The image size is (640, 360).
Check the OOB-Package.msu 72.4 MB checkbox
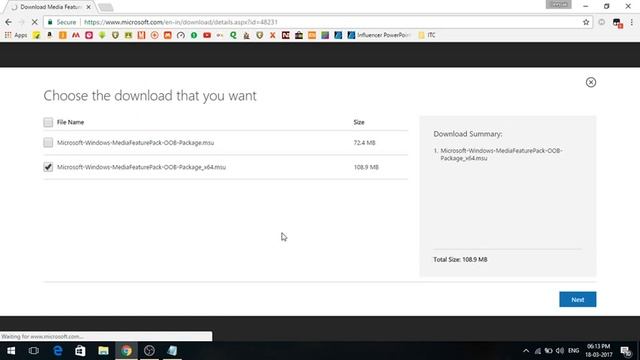[48, 142]
